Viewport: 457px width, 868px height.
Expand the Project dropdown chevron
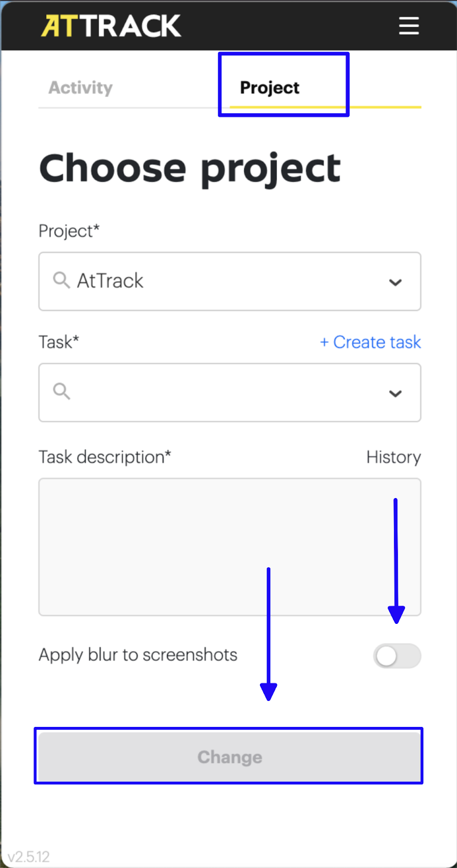395,282
